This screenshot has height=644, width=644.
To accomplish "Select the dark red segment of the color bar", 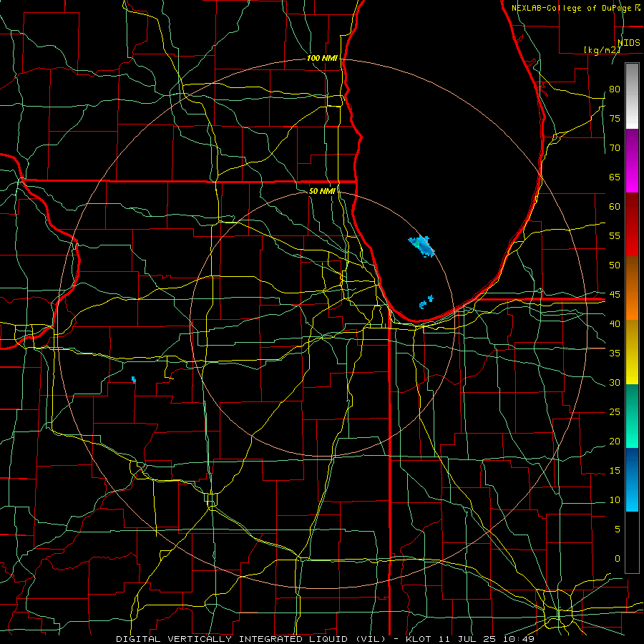I will click(x=632, y=225).
